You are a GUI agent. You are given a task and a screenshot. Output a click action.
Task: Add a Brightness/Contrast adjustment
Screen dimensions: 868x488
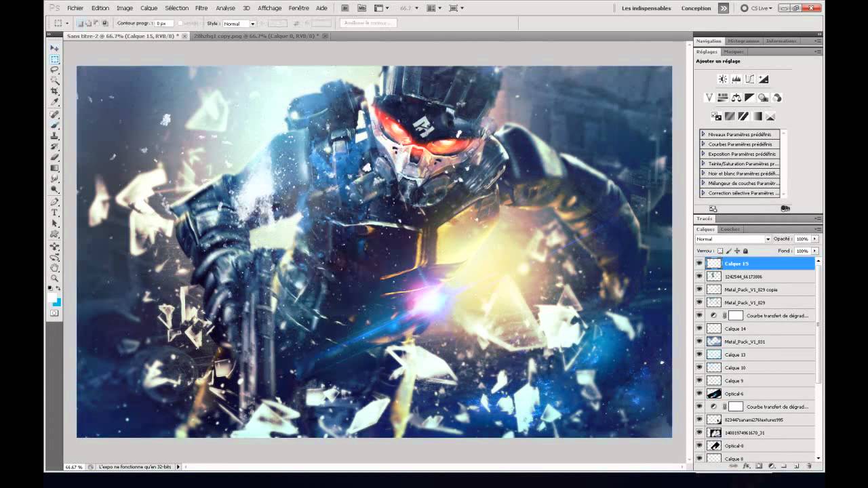(723, 79)
